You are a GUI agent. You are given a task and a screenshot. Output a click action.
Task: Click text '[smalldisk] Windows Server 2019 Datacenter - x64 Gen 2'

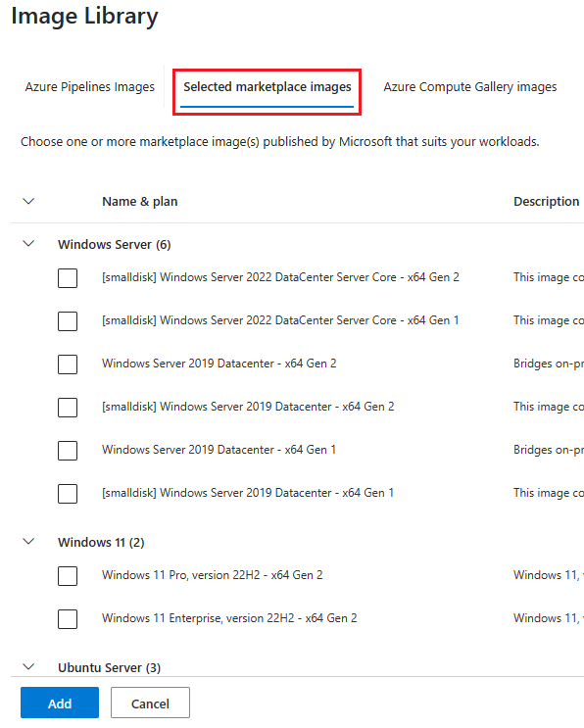(x=248, y=407)
